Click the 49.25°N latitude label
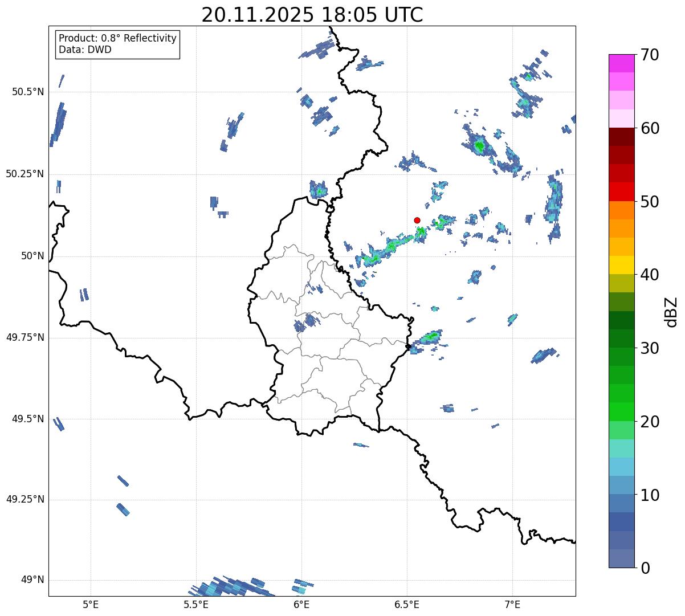The width and height of the screenshot is (685, 616). (25, 499)
